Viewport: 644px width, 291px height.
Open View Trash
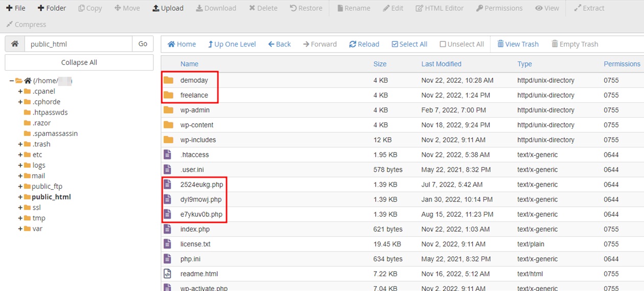coord(518,44)
